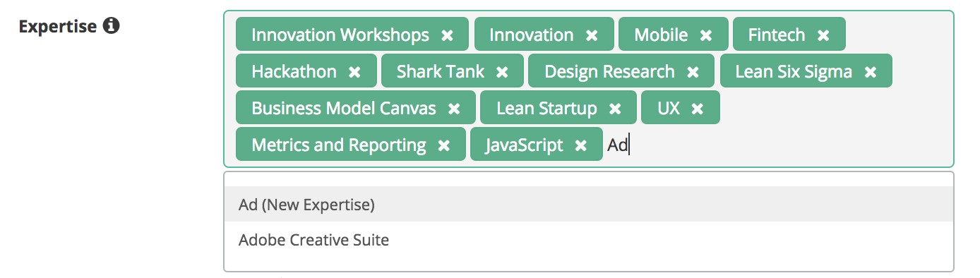This screenshot has height=278, width=980.
Task: Open the Expertise info icon
Action: [112, 26]
